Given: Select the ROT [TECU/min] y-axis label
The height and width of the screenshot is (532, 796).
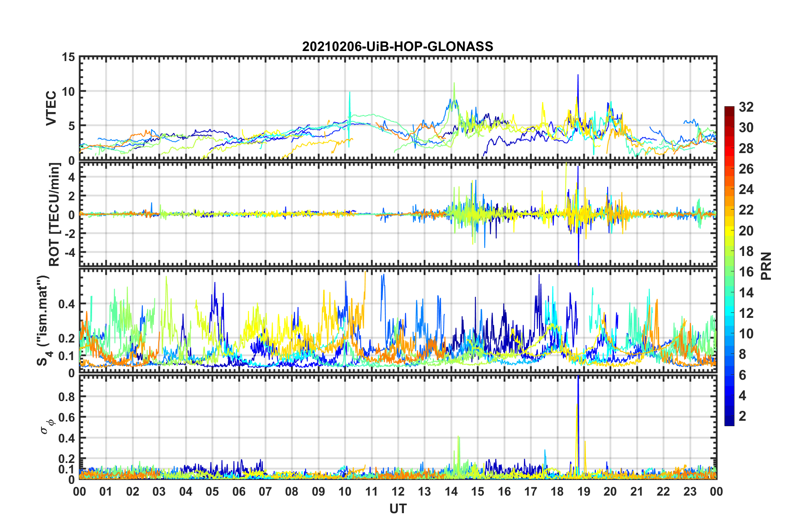Looking at the screenshot, I should (54, 215).
